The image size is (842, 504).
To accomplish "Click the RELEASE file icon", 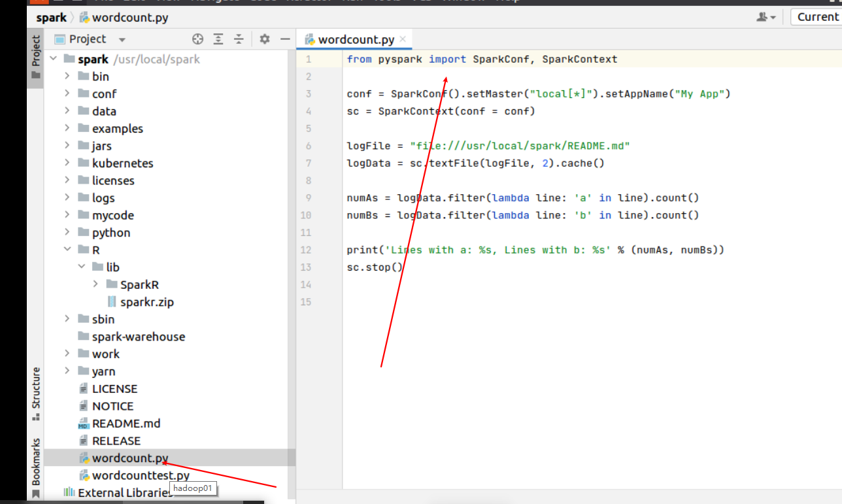I will point(83,441).
